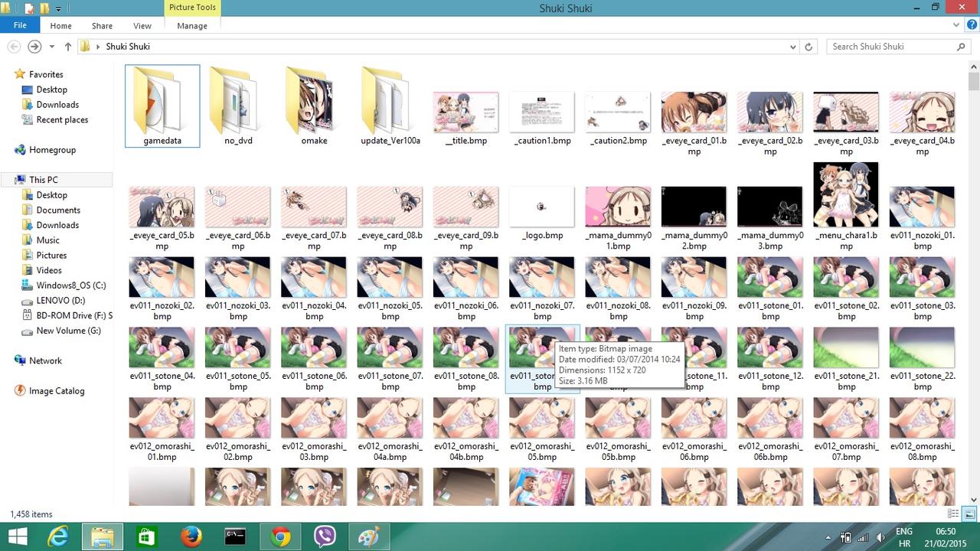The height and width of the screenshot is (551, 980).
Task: Click the Search Shuki Shuki box
Action: point(892,47)
